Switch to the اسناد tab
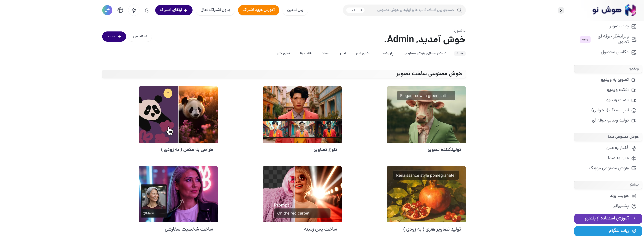Image resolution: width=644 pixels, height=243 pixels. coord(326,53)
